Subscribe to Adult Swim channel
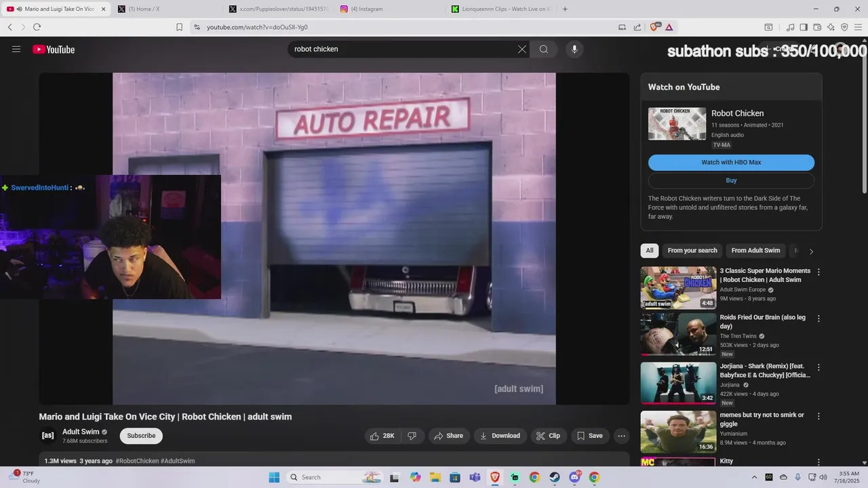This screenshot has width=868, height=488. 141,436
